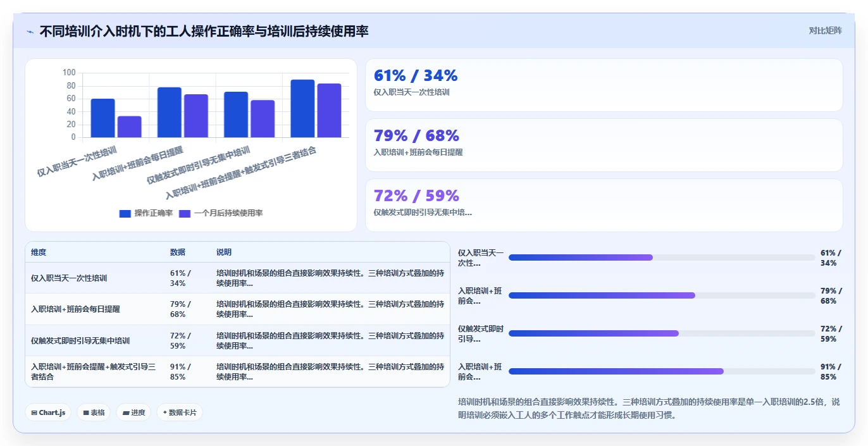
Task: Toggle the 一个月后持续使用率 legend entry
Action: coord(221,213)
